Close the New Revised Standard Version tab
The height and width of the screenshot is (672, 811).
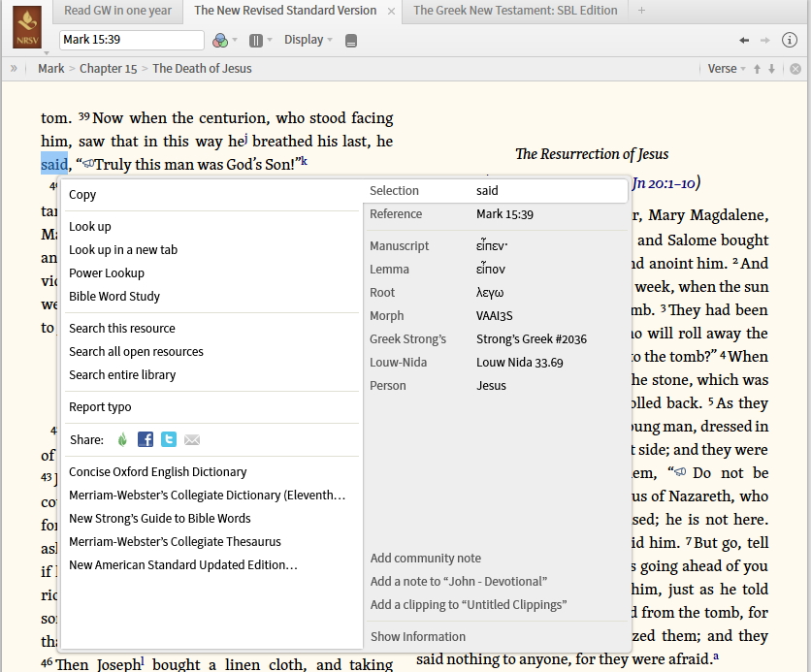click(x=392, y=12)
